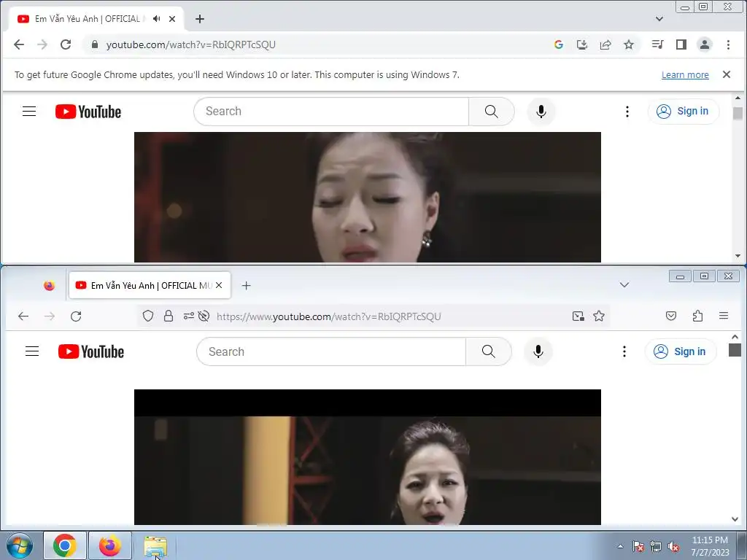747x560 pixels.
Task: Open Firefox extensions puzzle icon
Action: point(697,316)
